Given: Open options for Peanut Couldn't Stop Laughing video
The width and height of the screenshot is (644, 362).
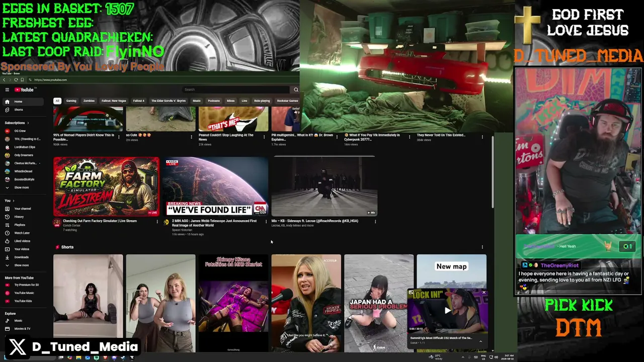Looking at the screenshot, I should click(x=264, y=136).
